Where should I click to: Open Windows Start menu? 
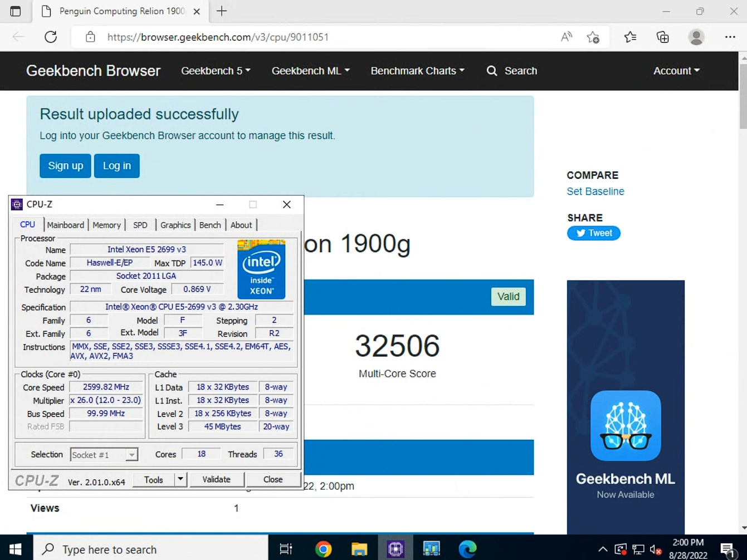(x=16, y=549)
